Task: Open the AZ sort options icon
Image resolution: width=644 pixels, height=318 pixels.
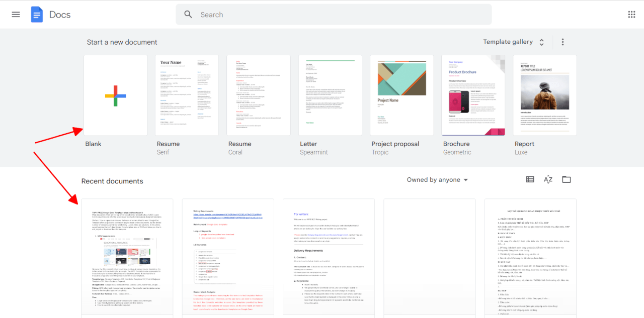Action: point(548,179)
